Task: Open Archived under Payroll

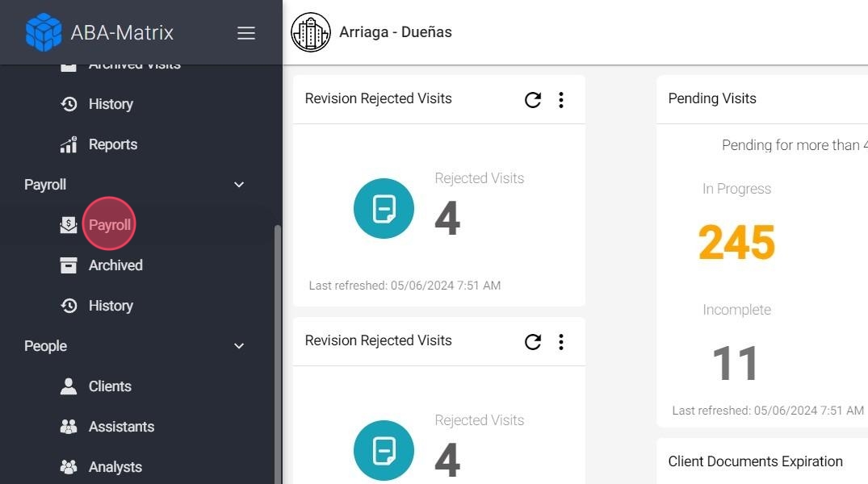Action: [115, 265]
